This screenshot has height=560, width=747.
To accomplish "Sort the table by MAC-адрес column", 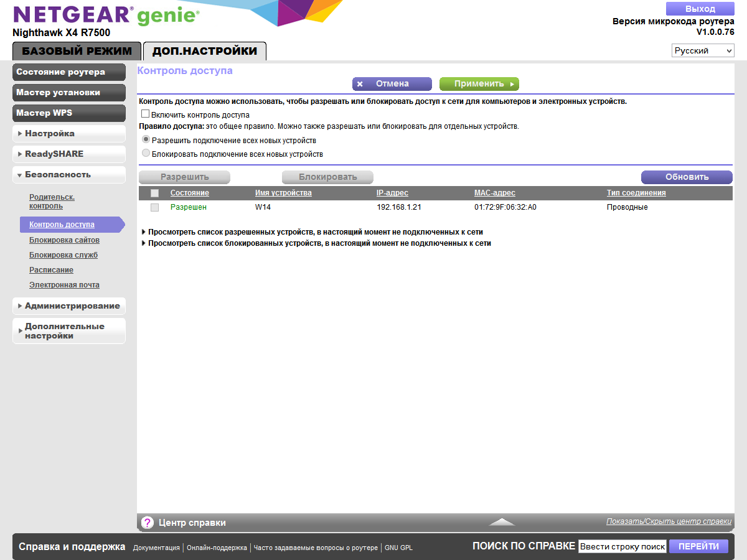I will [494, 193].
